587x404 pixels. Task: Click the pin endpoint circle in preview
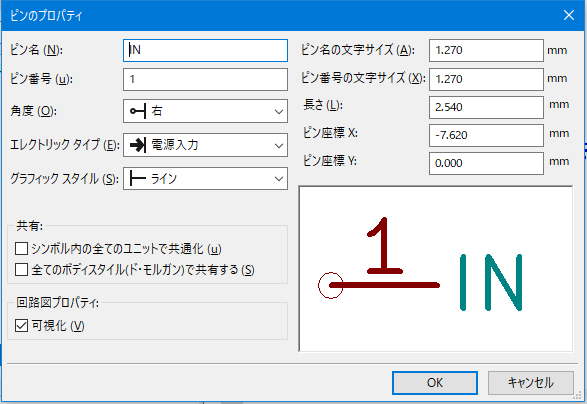(331, 285)
